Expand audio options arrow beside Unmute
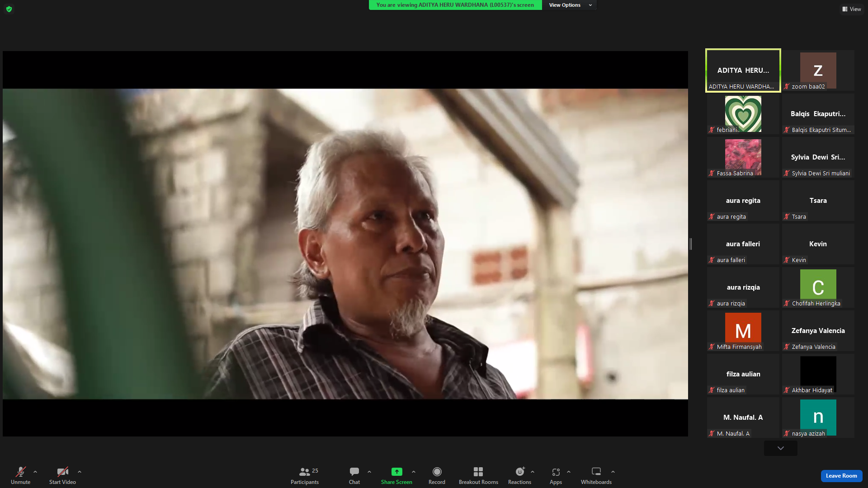The height and width of the screenshot is (488, 868). tap(35, 472)
